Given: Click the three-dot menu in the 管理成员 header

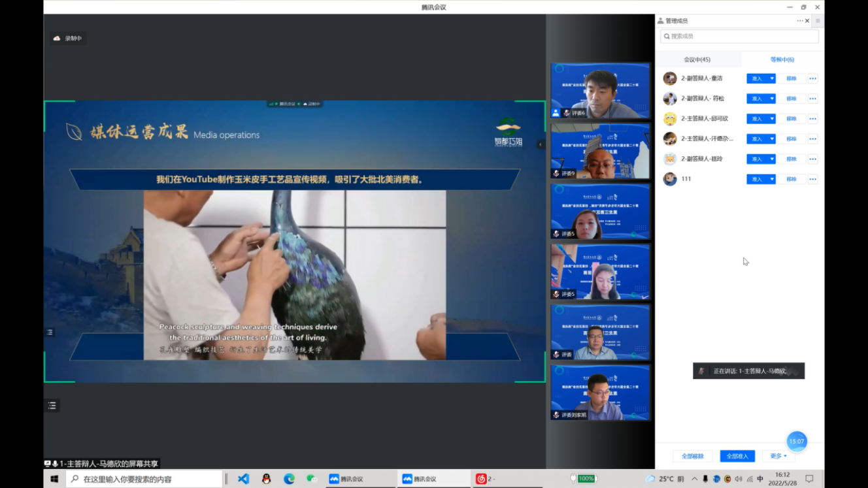Looking at the screenshot, I should point(799,21).
